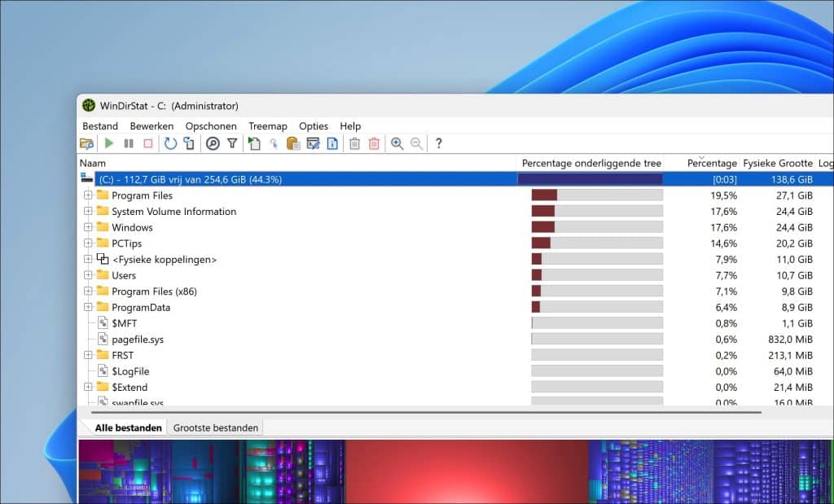Select the C: drive root row

tap(455, 179)
